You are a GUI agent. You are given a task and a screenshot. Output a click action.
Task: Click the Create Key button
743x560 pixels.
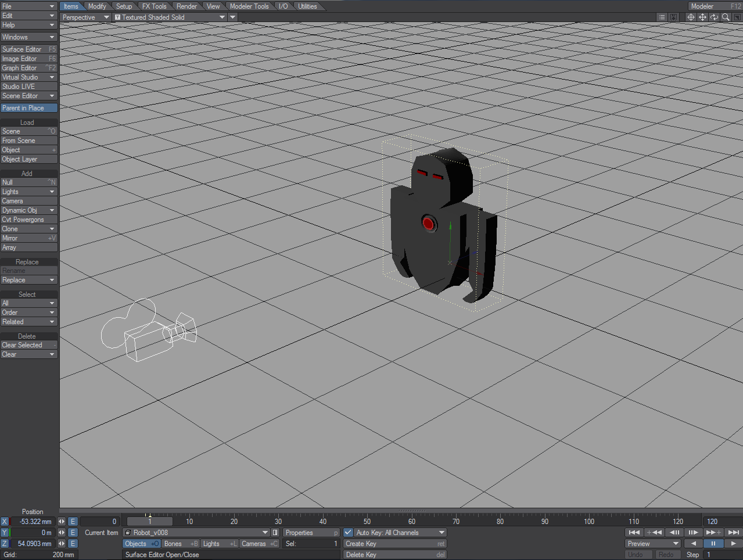[394, 544]
